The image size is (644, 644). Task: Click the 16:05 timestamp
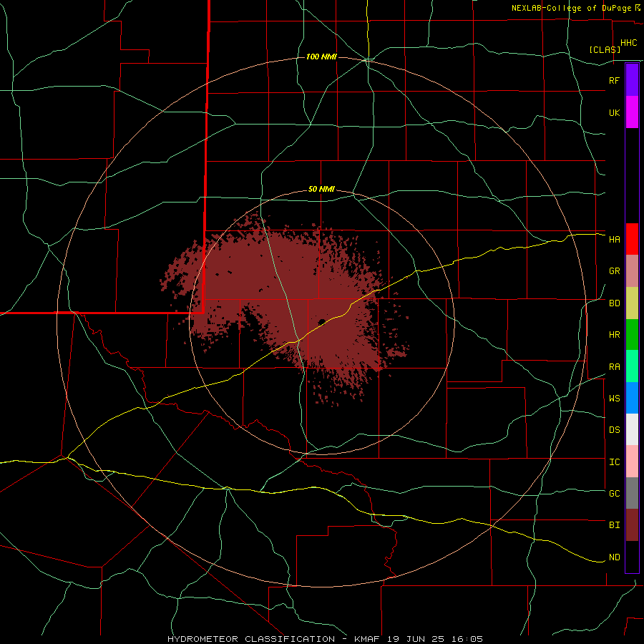click(x=466, y=639)
